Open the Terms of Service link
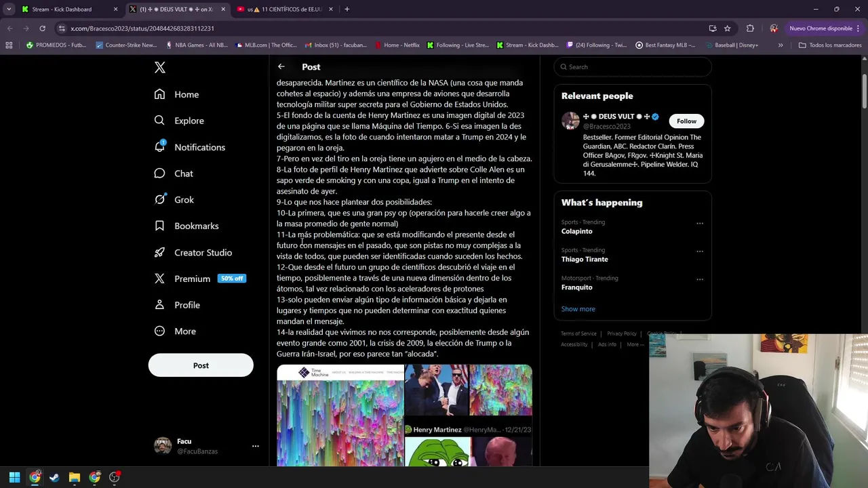This screenshot has width=868, height=488. click(578, 333)
